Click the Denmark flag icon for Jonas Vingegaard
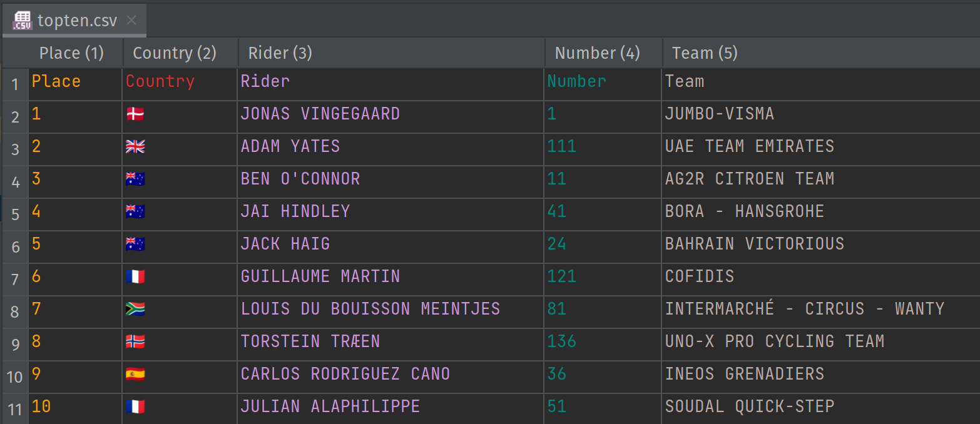 (135, 114)
